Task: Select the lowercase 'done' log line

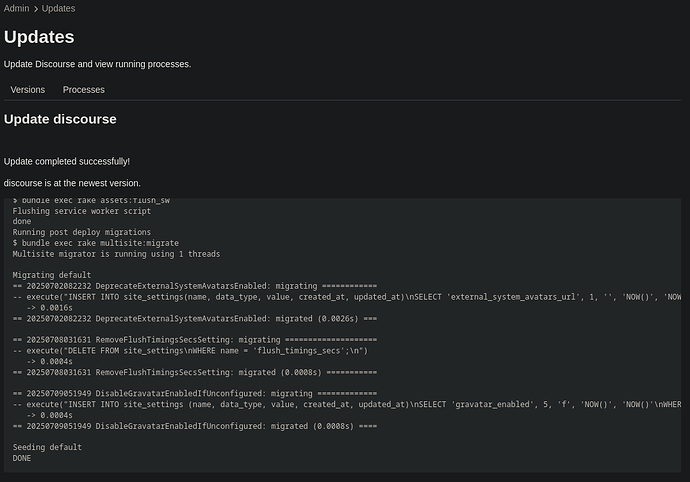Action: (22, 221)
